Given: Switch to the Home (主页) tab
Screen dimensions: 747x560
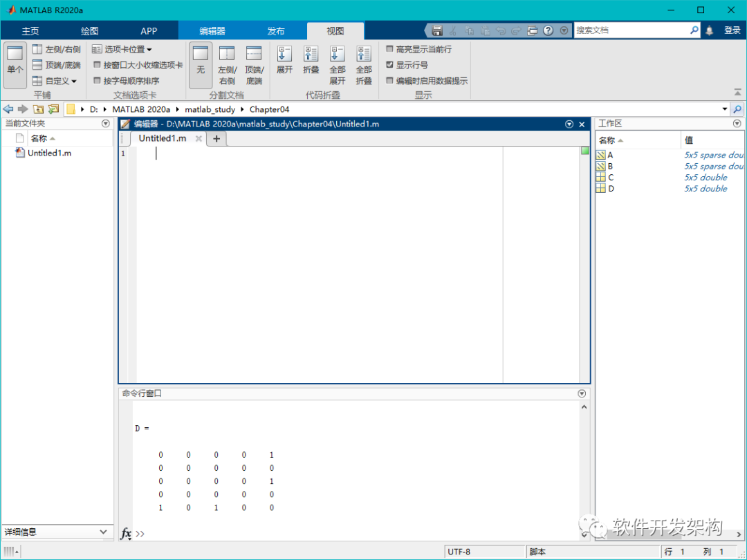Looking at the screenshot, I should pyautogui.click(x=30, y=31).
